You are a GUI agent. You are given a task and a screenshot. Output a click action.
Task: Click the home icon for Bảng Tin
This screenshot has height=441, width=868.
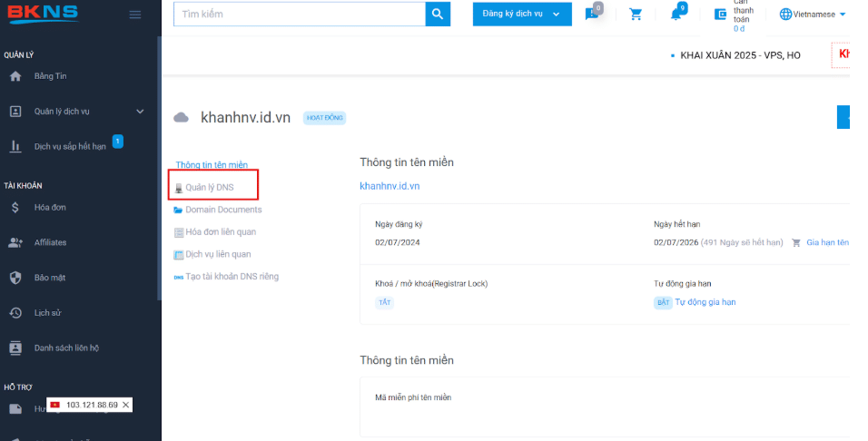click(15, 76)
